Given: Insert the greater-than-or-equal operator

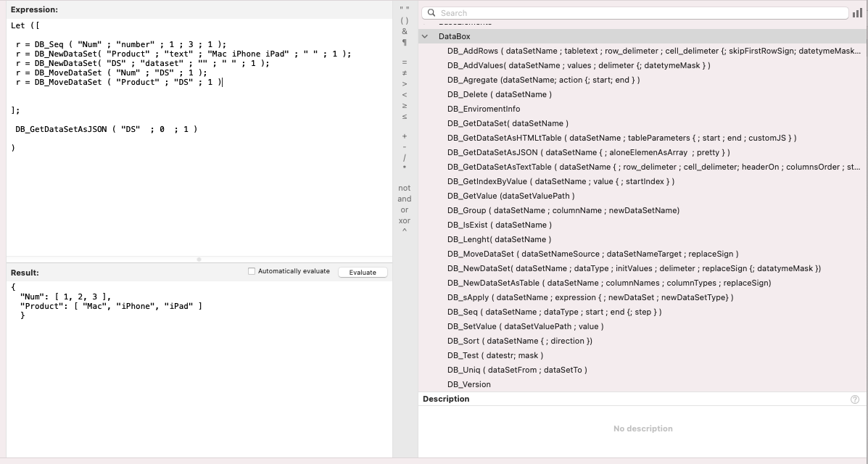Looking at the screenshot, I should pos(405,106).
